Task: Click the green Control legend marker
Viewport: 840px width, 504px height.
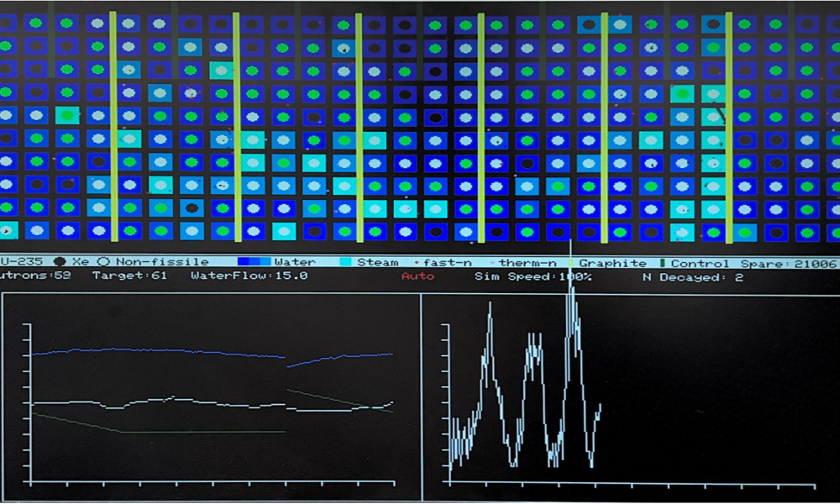Action: (663, 262)
